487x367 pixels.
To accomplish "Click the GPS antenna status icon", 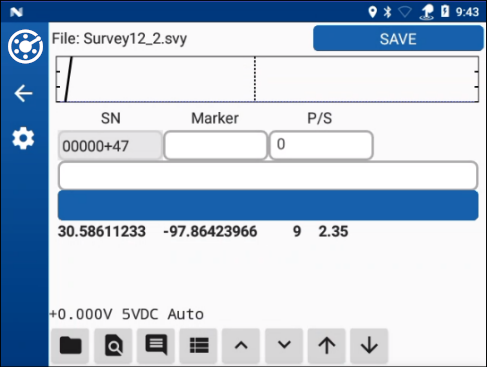I will tap(427, 12).
